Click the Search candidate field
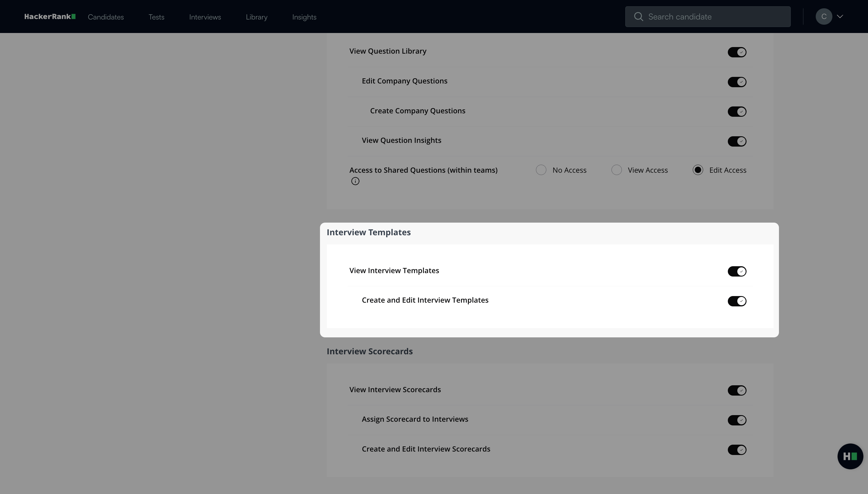The height and width of the screenshot is (494, 868). [713, 17]
